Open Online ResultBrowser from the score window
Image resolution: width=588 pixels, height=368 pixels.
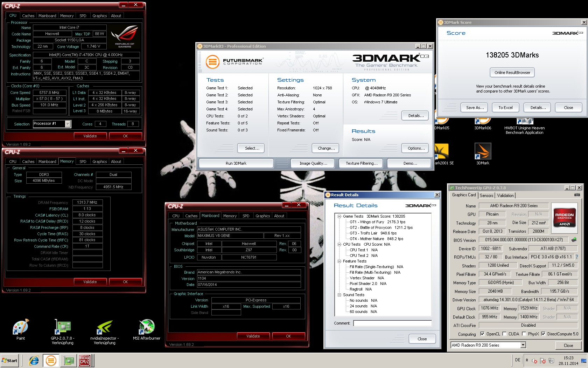[512, 73]
